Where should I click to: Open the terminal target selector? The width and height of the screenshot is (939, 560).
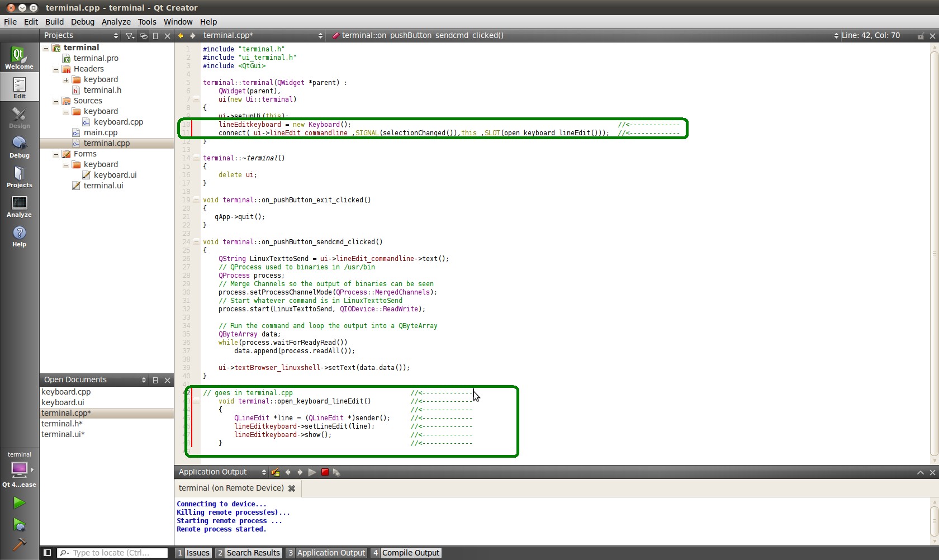click(x=19, y=469)
